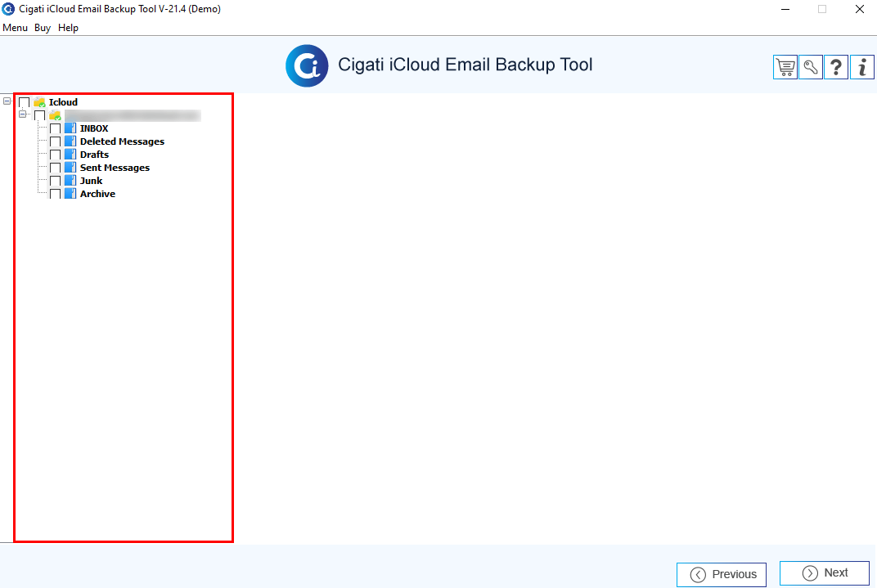877x588 pixels.
Task: Click the Cigati iCloud Email Backup Tool heading
Action: pyautogui.click(x=465, y=65)
